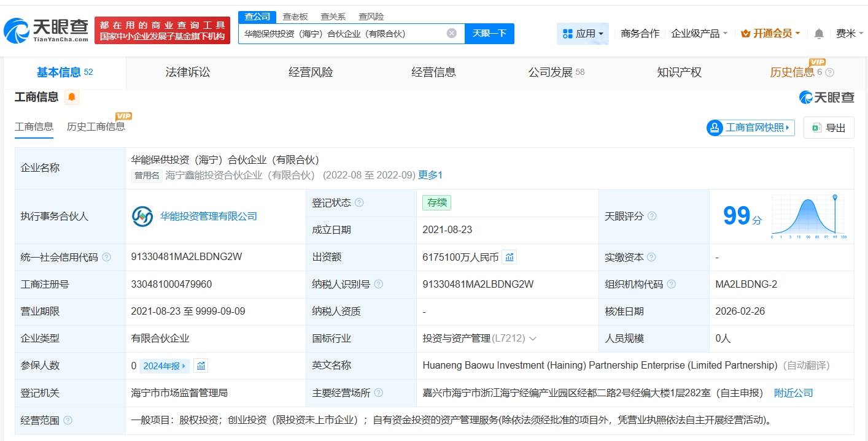Switch to the 法律诉讼 tab
Viewport: 868px width, 441px height.
(187, 72)
